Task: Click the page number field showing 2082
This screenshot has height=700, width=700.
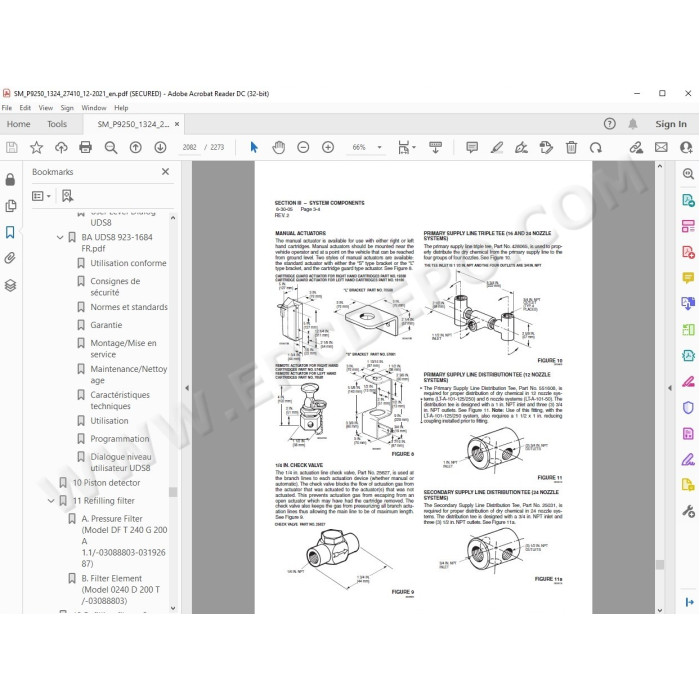Action: (189, 147)
